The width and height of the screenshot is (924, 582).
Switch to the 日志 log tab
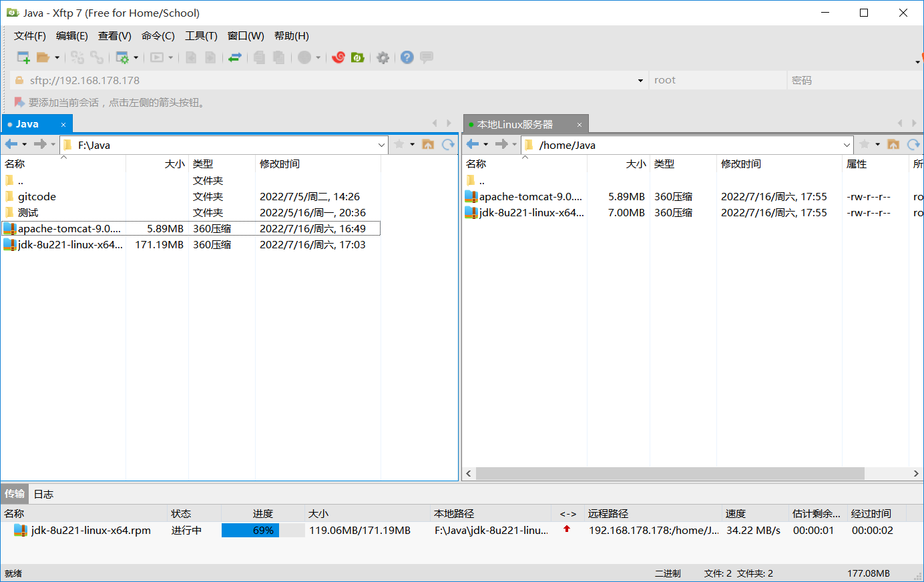[x=43, y=494]
